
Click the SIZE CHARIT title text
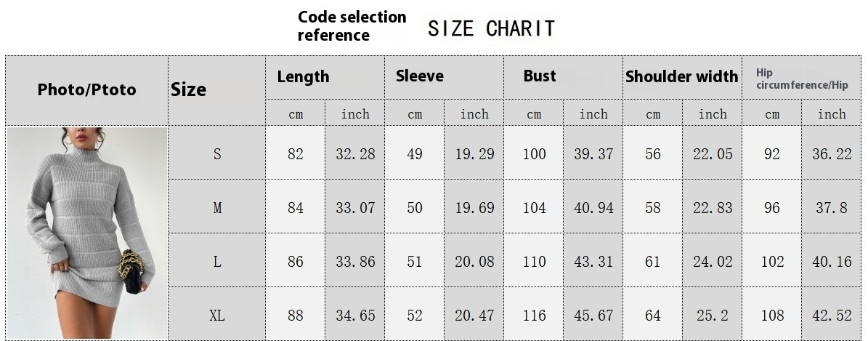[491, 28]
